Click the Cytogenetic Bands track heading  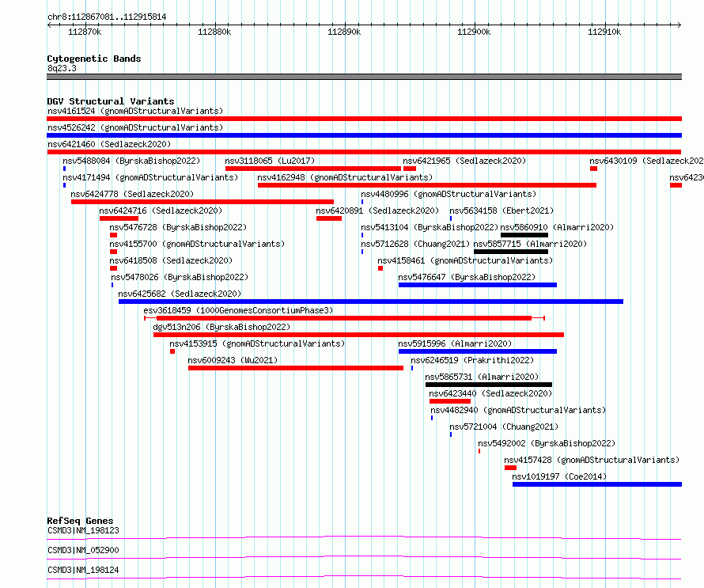pyautogui.click(x=94, y=59)
